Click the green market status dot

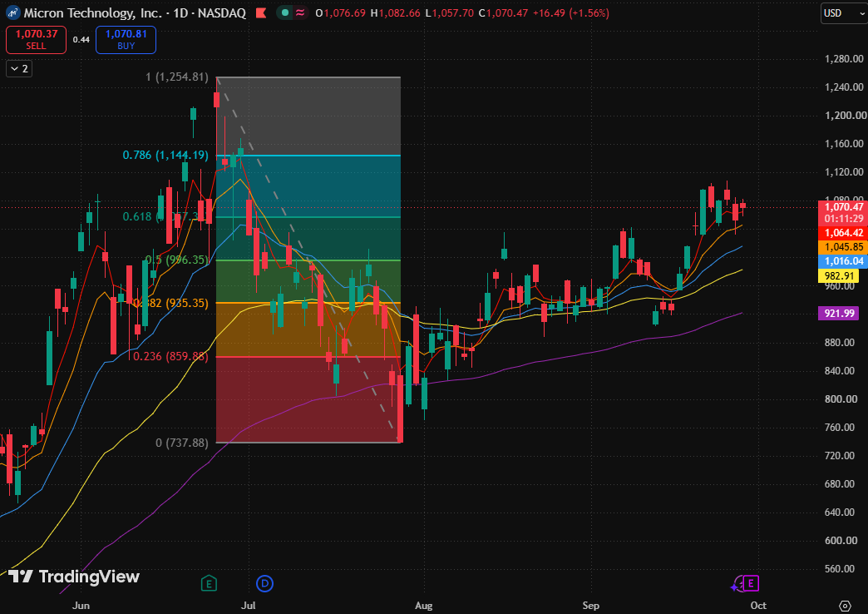(x=284, y=12)
